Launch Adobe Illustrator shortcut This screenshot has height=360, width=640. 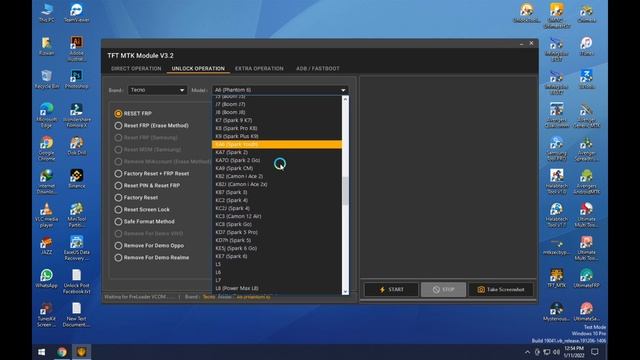pos(76,48)
